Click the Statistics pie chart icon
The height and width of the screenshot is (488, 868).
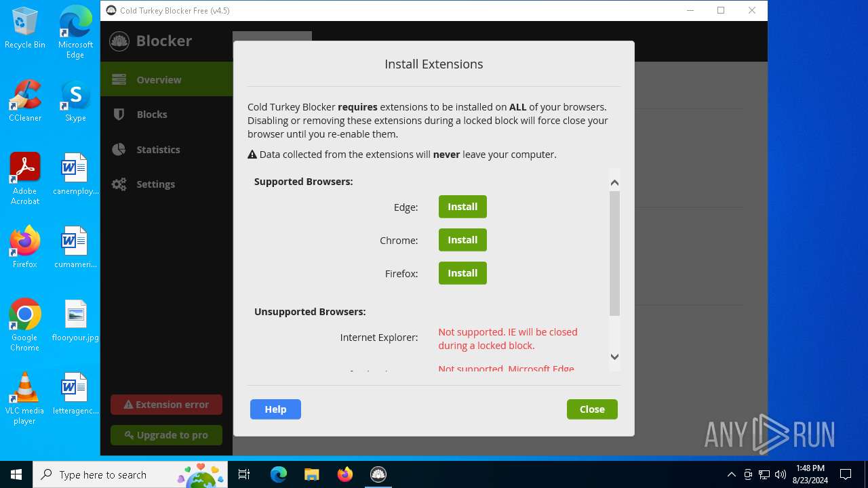point(119,150)
